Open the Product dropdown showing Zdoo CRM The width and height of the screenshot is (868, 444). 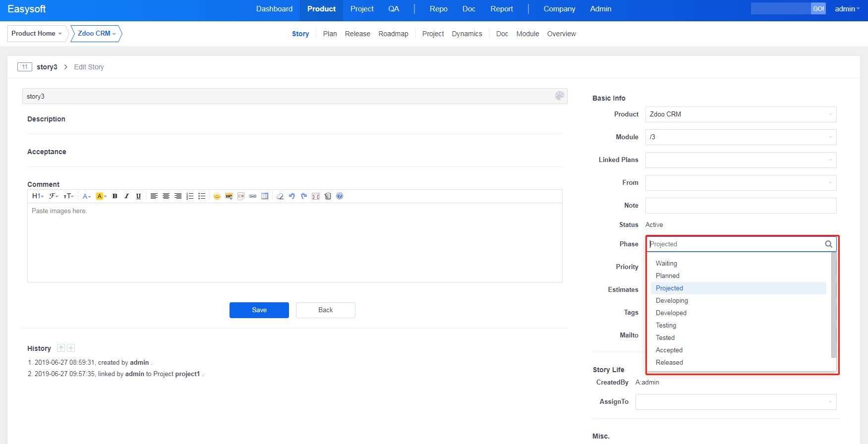pos(741,114)
